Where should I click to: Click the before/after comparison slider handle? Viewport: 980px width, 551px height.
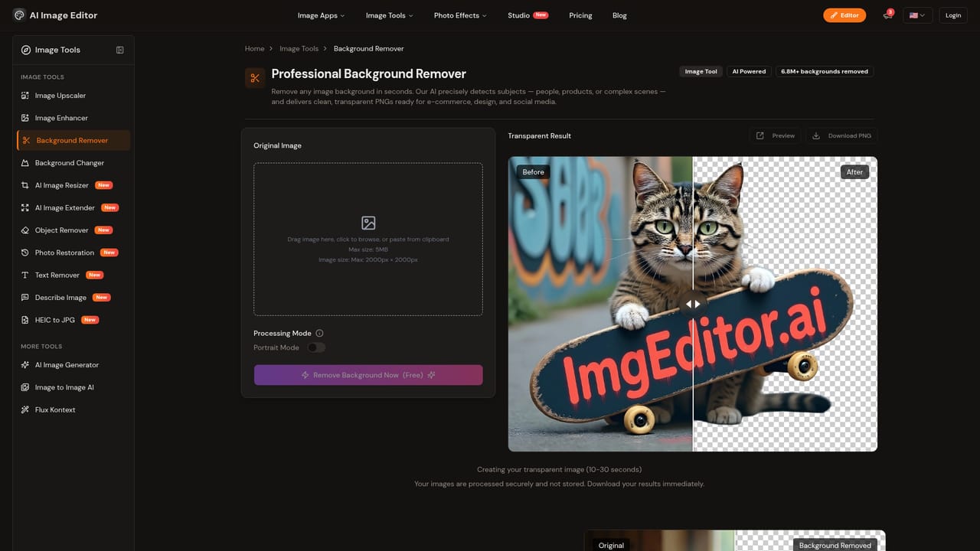pyautogui.click(x=692, y=304)
